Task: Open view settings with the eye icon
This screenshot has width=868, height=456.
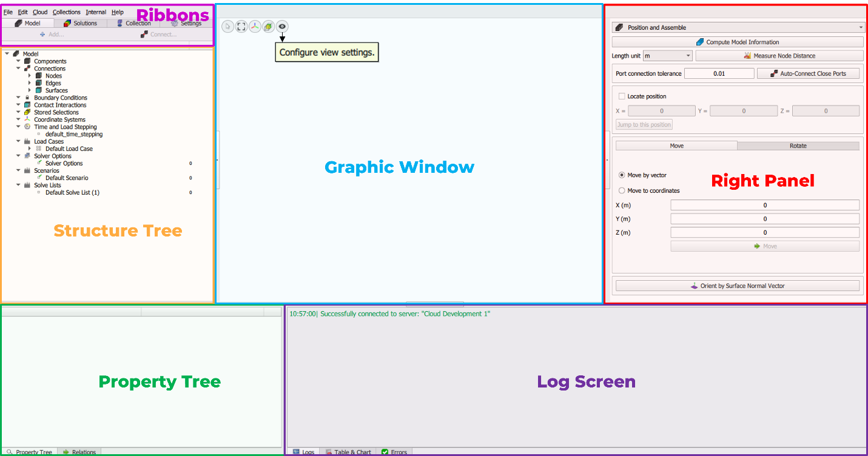Action: coord(282,26)
